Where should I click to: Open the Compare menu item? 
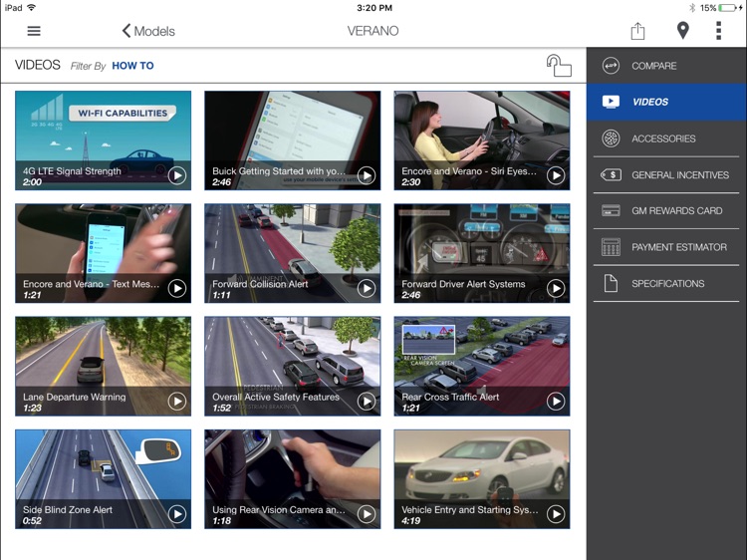[666, 66]
